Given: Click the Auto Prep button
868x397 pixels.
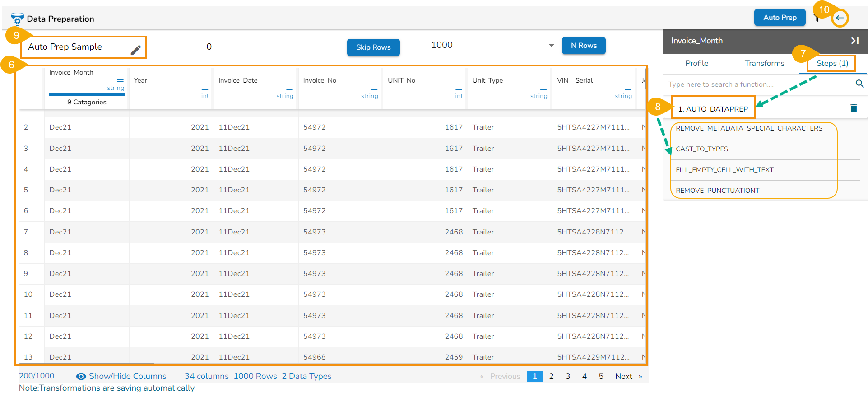Looking at the screenshot, I should (x=780, y=18).
